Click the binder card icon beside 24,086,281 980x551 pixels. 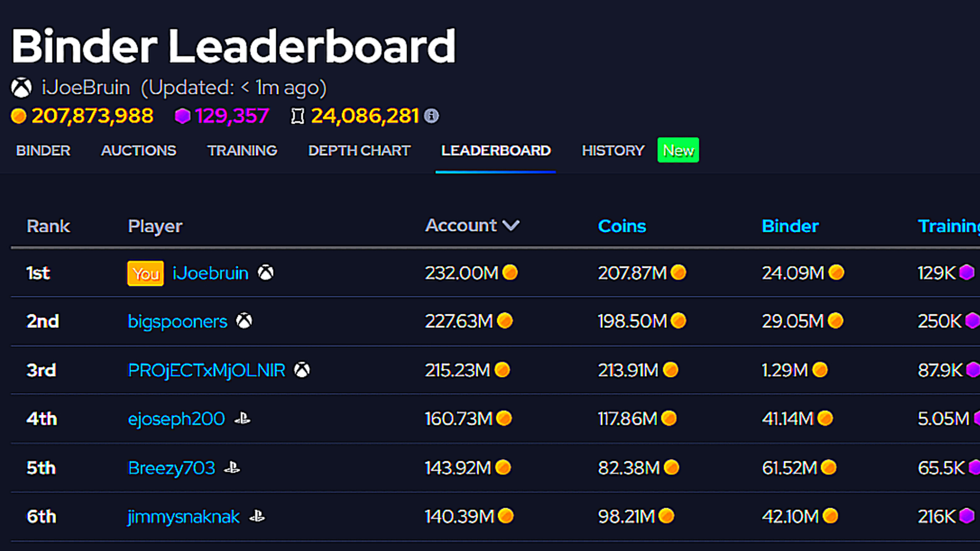pos(298,116)
